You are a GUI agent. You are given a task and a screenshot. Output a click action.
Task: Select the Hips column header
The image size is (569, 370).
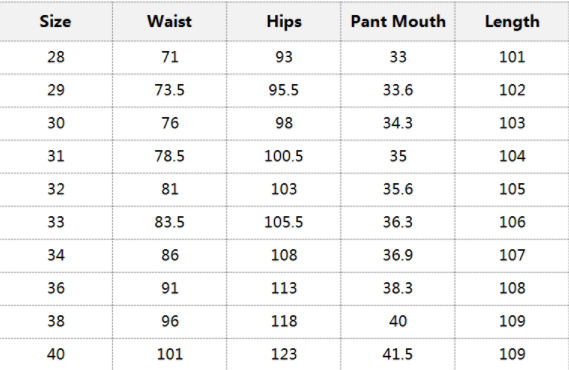[284, 22]
